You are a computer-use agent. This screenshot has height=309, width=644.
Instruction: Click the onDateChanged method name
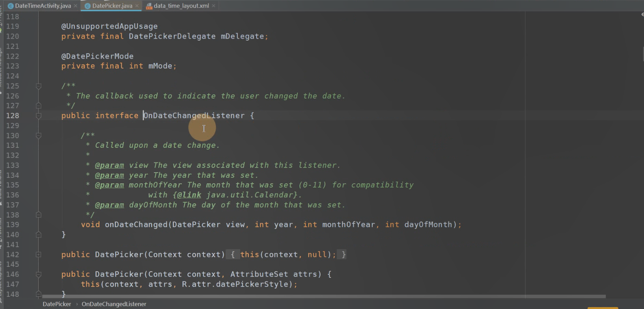coord(136,225)
